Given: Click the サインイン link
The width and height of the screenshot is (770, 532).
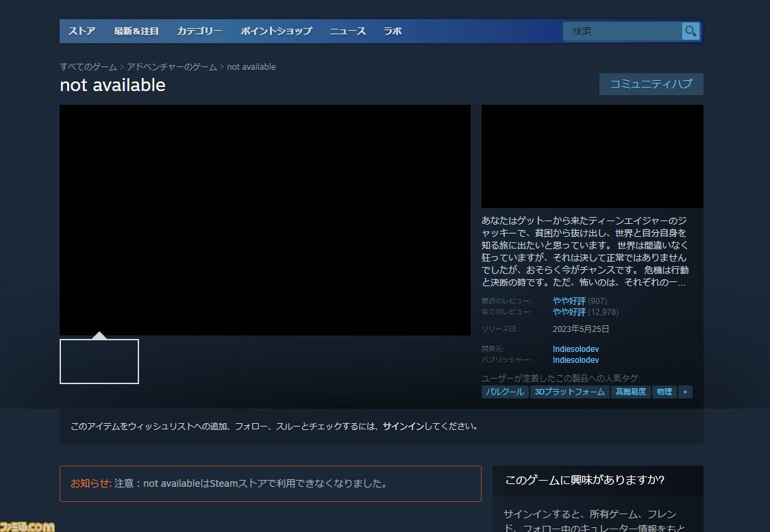Looking at the screenshot, I should (x=403, y=426).
